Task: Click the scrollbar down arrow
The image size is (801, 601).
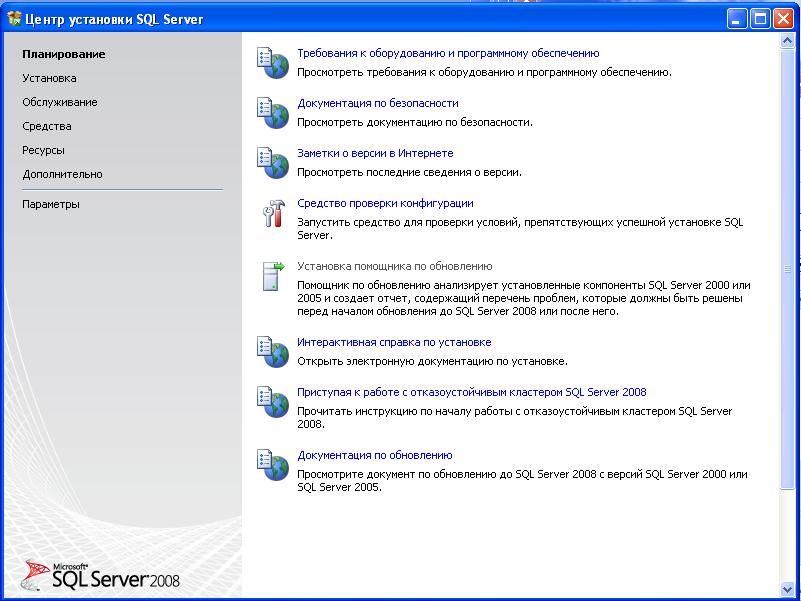Action: click(x=787, y=590)
